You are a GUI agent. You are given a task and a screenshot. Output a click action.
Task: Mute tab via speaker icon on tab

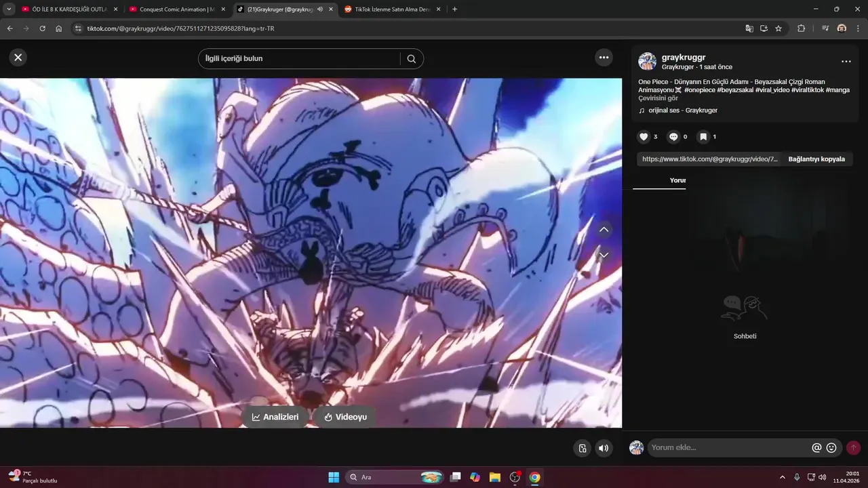click(x=319, y=9)
